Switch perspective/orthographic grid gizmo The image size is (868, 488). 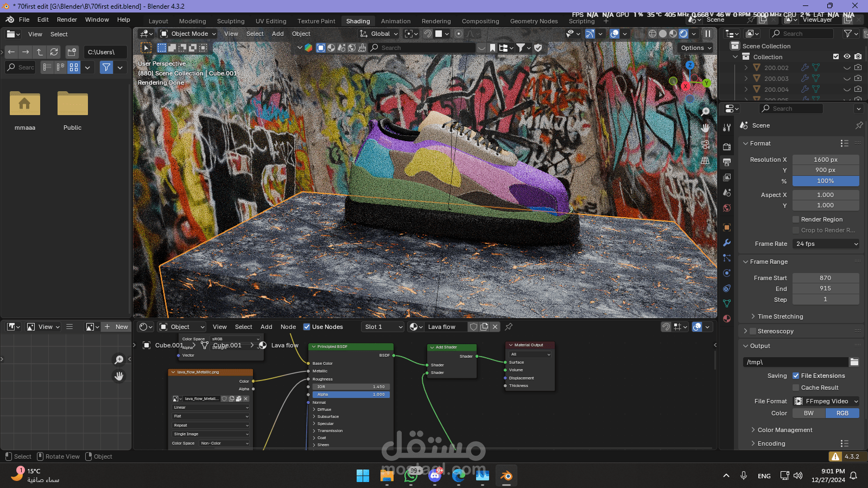point(705,161)
